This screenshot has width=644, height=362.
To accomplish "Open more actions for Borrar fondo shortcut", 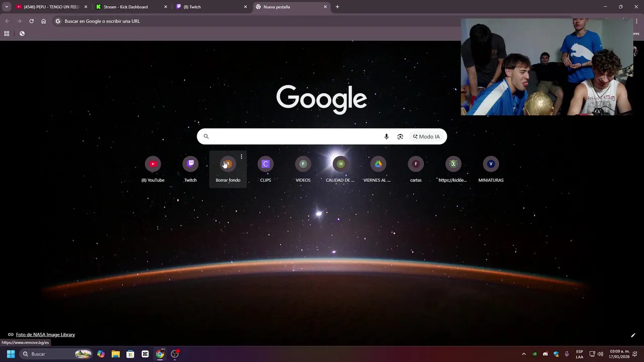I will 242,157.
